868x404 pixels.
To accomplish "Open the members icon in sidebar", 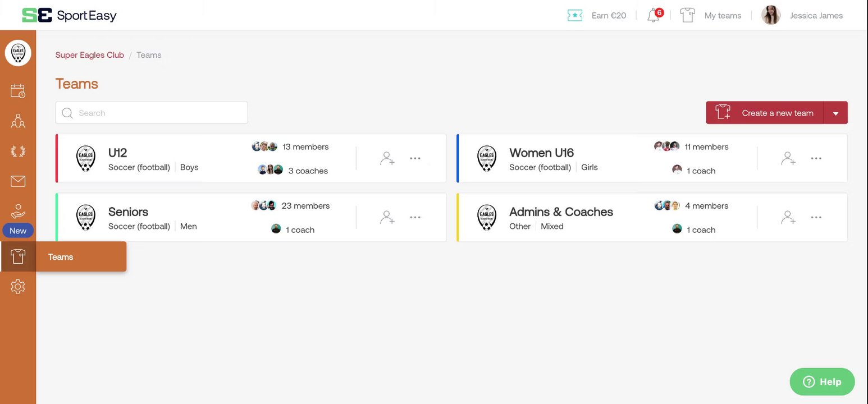I will coord(18,121).
